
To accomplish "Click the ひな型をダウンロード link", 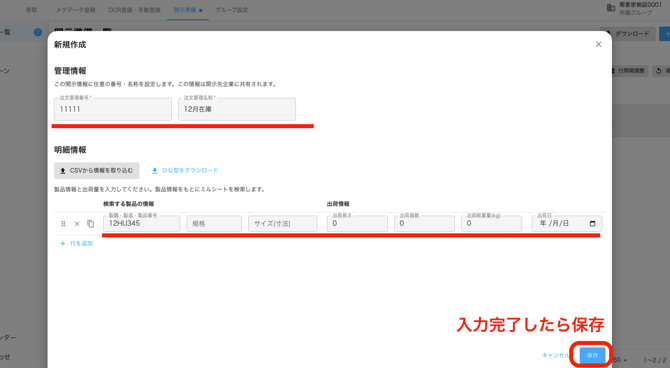I will tap(185, 171).
